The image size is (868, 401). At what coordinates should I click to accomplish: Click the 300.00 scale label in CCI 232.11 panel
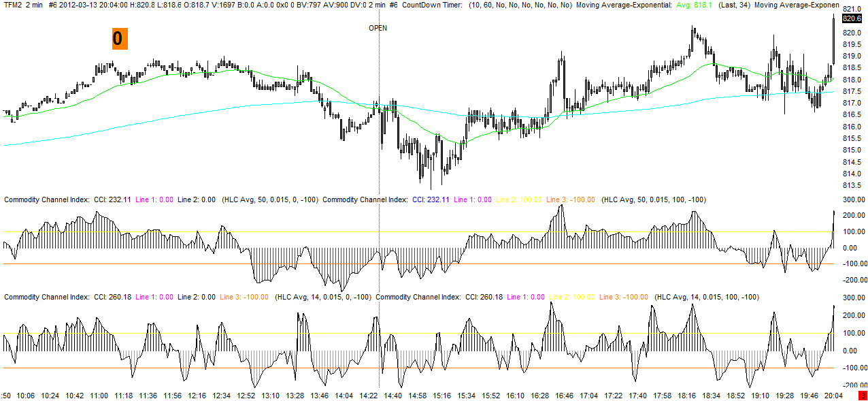coord(853,199)
